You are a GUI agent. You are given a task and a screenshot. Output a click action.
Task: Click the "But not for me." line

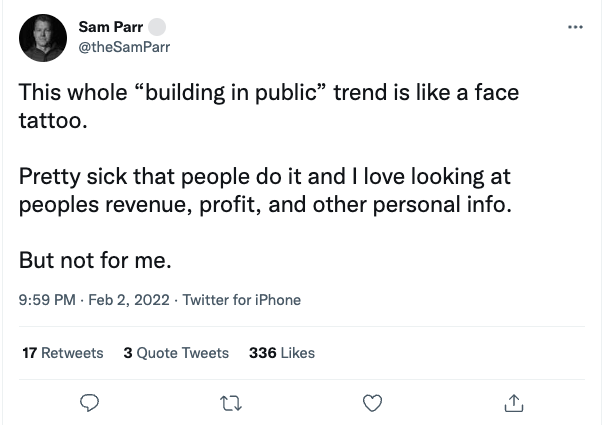tap(96, 260)
